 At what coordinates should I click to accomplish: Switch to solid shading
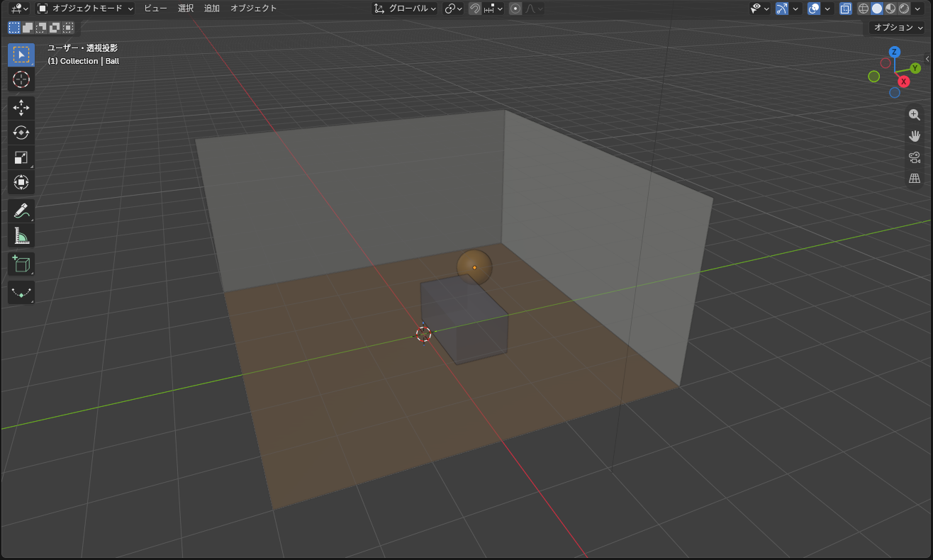tap(877, 9)
